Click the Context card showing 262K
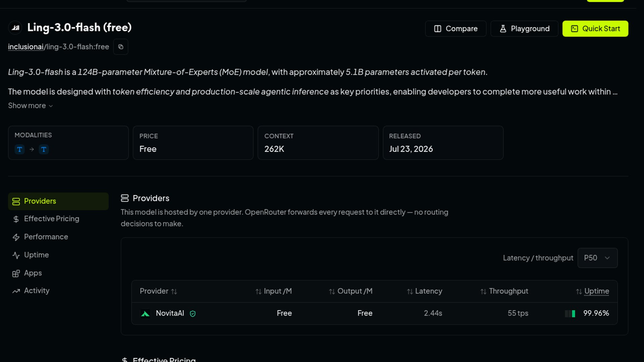 tap(318, 143)
